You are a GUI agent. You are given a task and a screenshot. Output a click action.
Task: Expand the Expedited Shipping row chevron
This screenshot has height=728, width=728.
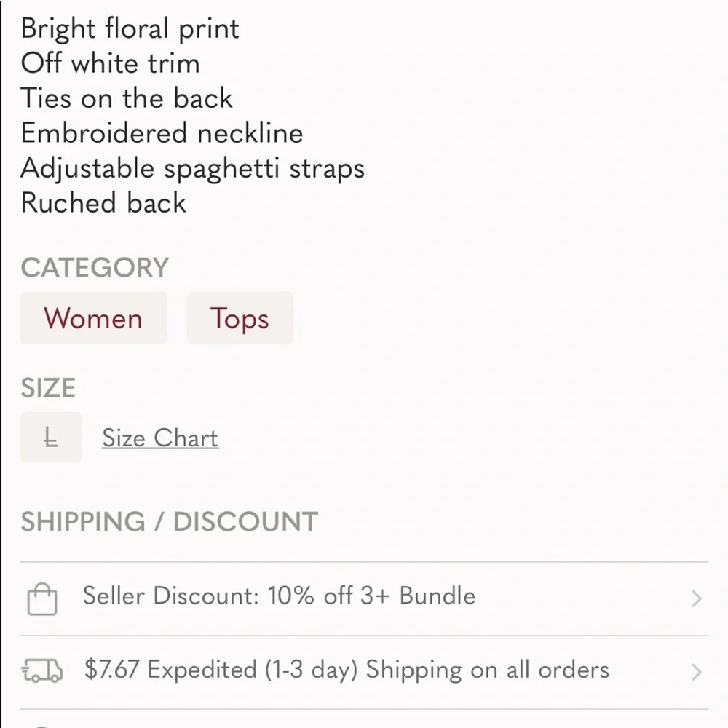point(696,672)
